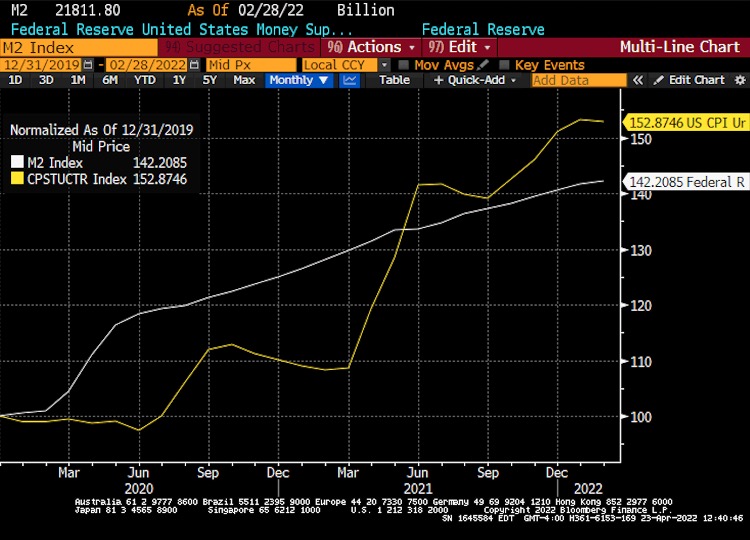
Task: Expand the 97) Edit menu
Action: (459, 47)
